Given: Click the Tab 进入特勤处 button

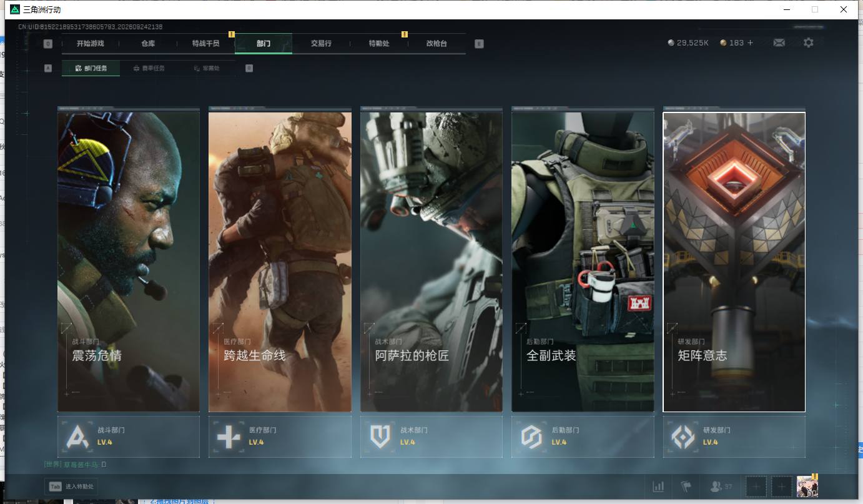Looking at the screenshot, I should coord(71,487).
